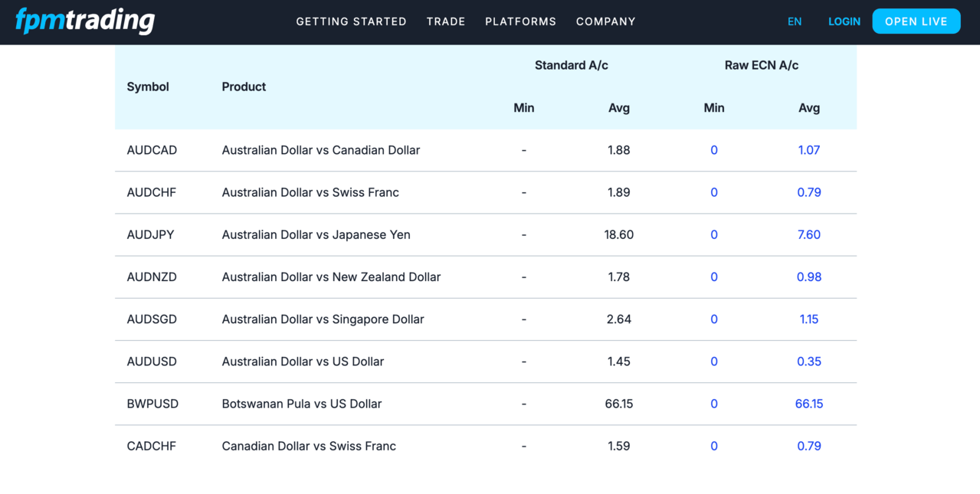Click the Standard A/c column header
The height and width of the screenshot is (494, 980).
(x=571, y=65)
